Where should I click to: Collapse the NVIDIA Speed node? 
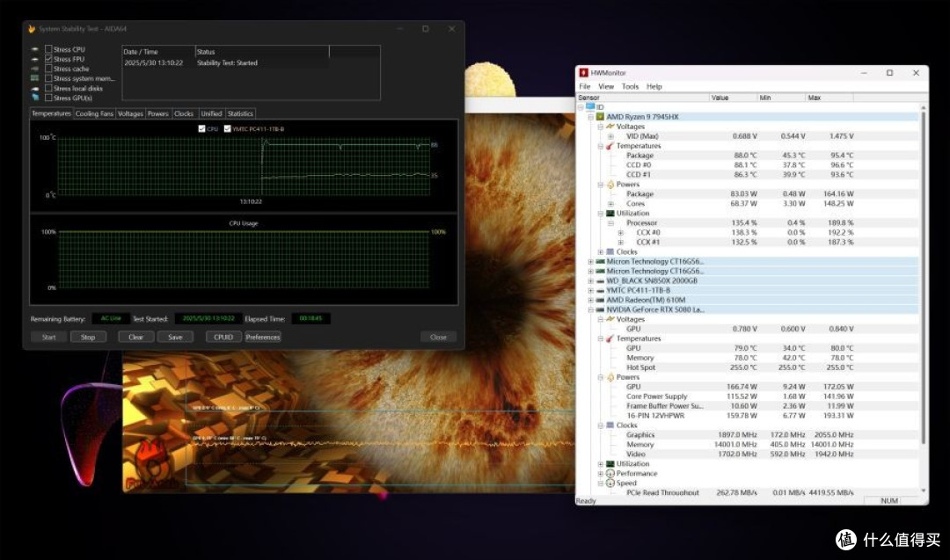pos(601,484)
